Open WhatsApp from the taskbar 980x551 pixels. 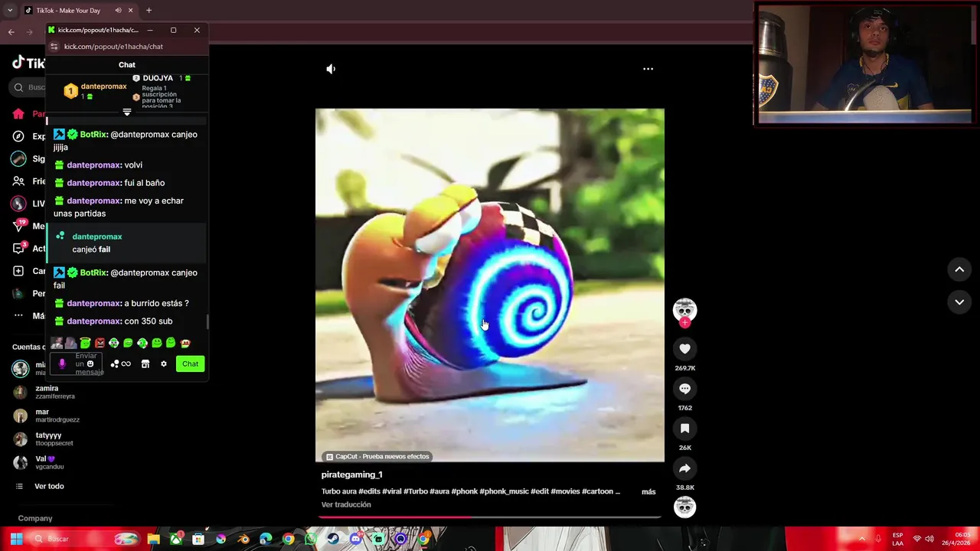tap(310, 539)
